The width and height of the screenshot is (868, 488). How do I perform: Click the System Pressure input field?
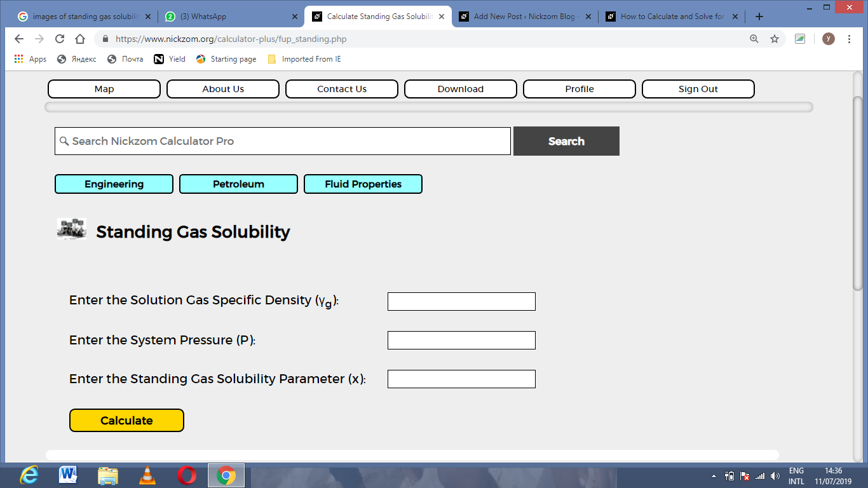point(461,341)
